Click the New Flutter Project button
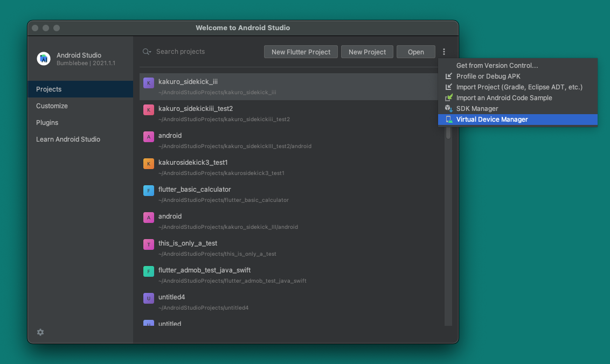The image size is (610, 364). coord(301,52)
